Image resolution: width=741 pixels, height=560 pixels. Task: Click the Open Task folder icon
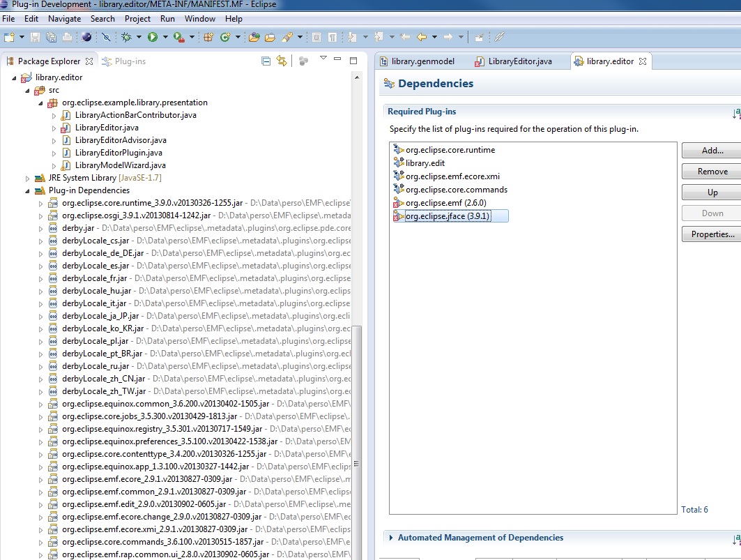pyautogui.click(x=270, y=37)
